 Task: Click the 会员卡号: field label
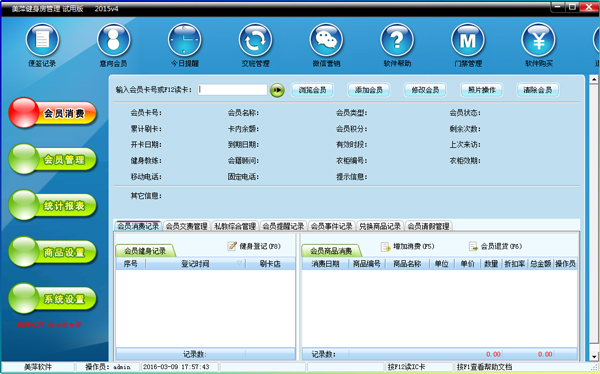[146, 113]
